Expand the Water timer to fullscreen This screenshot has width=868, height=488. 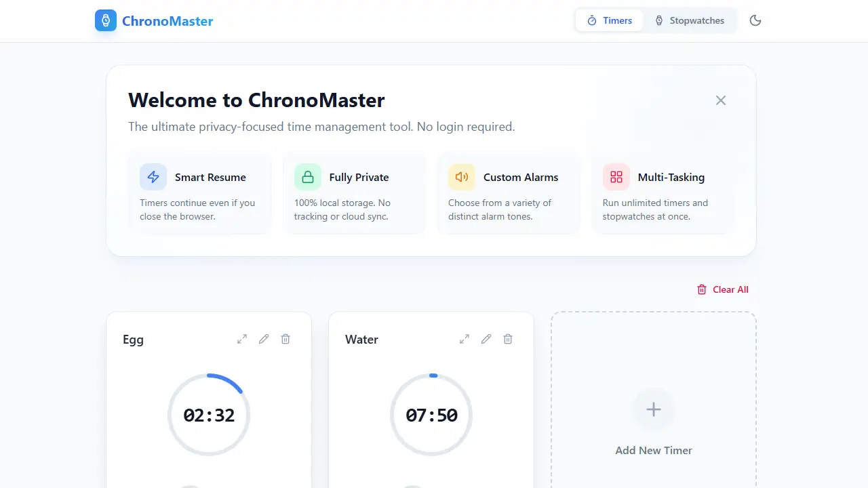465,339
